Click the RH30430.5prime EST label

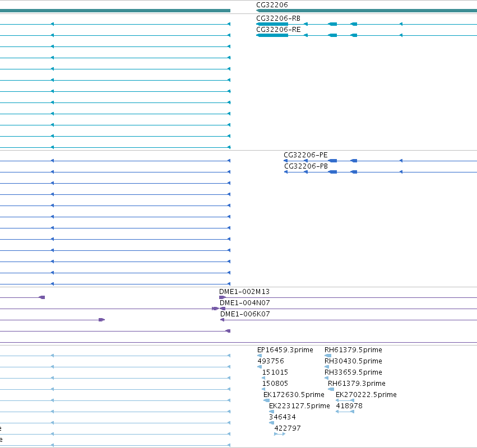[353, 361]
